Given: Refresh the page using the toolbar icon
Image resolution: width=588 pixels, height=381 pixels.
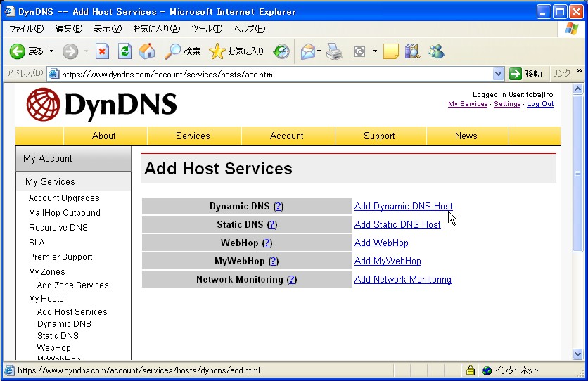Looking at the screenshot, I should click(x=124, y=51).
